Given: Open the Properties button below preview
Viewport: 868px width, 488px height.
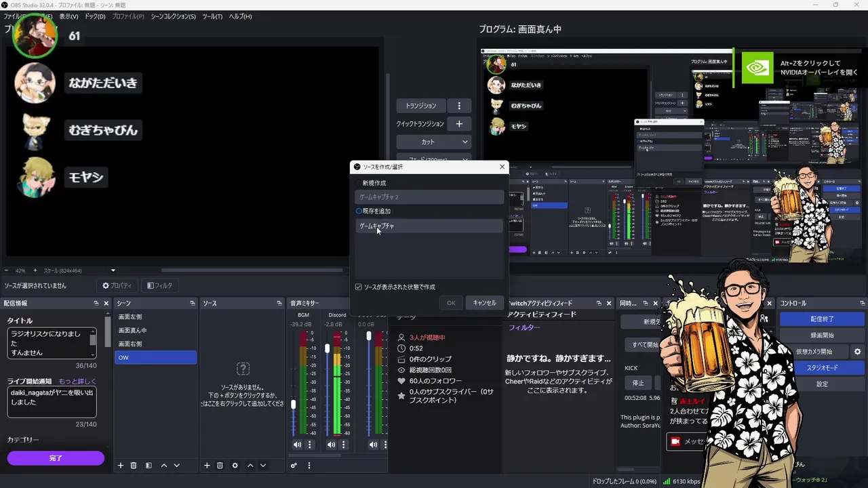Looking at the screenshot, I should click(x=117, y=286).
